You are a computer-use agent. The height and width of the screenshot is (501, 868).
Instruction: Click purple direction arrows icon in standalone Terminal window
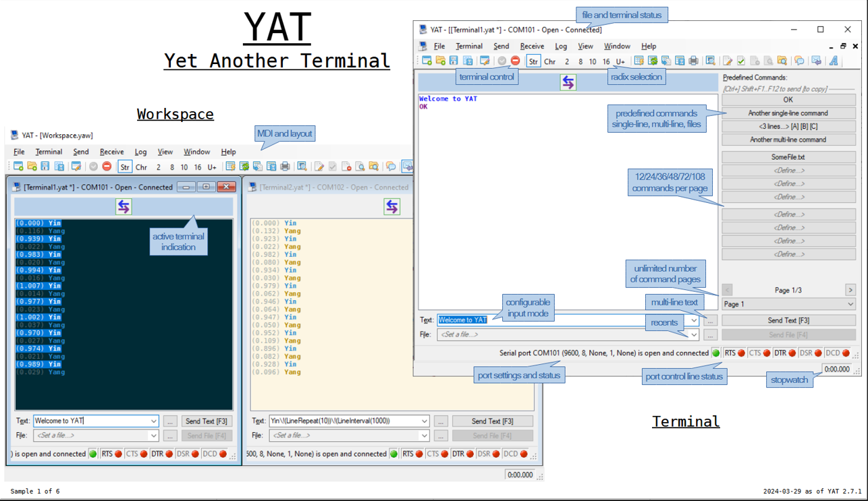[568, 82]
